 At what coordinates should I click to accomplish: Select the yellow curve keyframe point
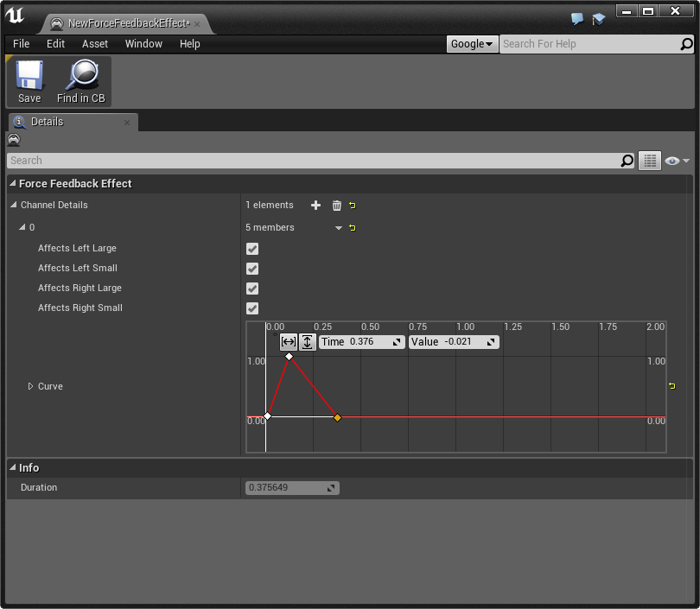point(337,417)
